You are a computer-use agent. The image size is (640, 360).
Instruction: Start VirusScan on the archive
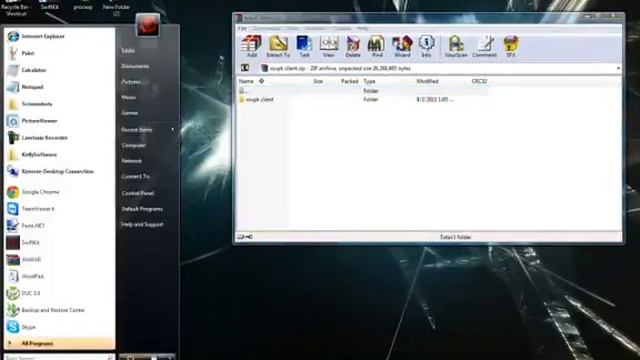[456, 46]
